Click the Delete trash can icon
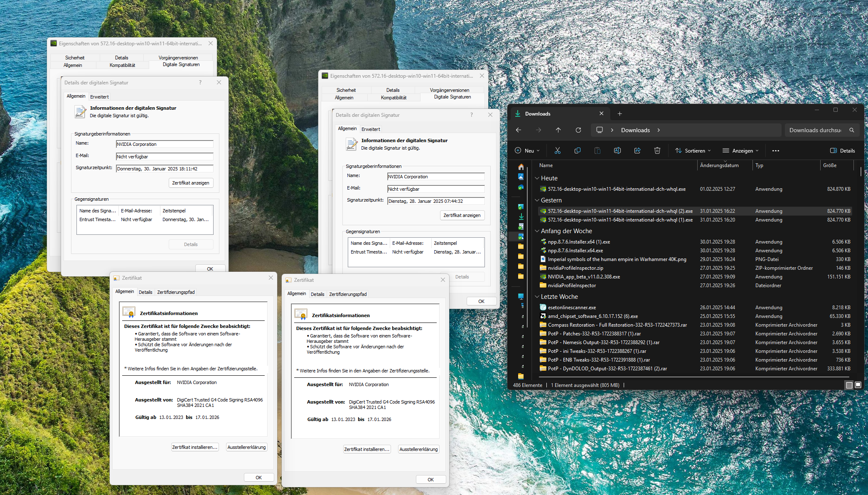The image size is (868, 495). click(x=657, y=150)
